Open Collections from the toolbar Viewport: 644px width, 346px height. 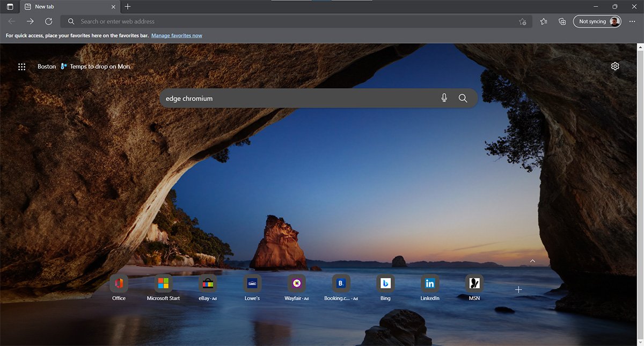561,21
